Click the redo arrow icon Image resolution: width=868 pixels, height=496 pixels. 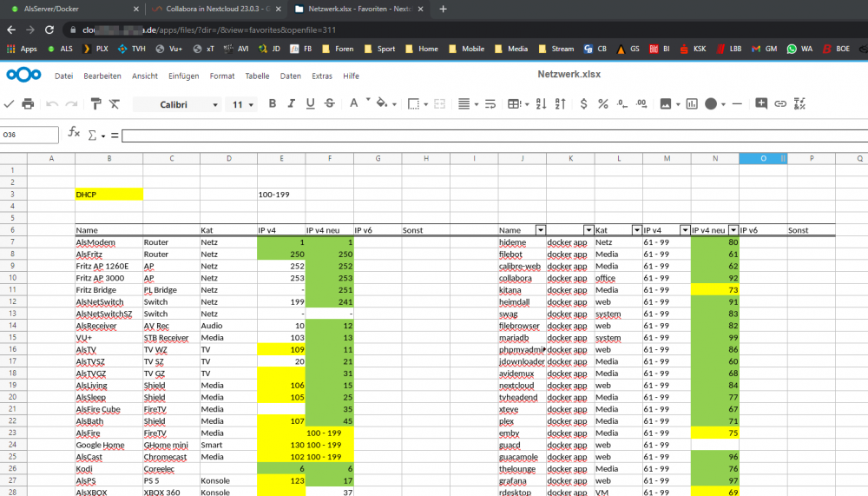[x=71, y=103]
